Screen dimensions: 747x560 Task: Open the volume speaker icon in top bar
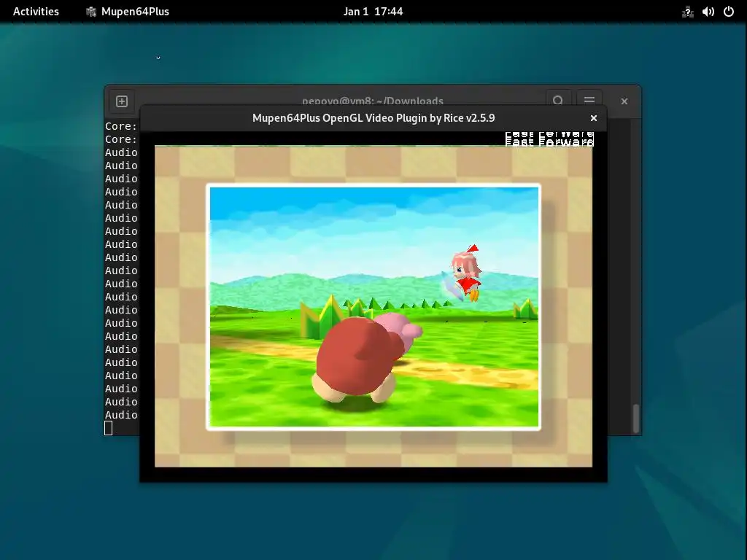[708, 12]
